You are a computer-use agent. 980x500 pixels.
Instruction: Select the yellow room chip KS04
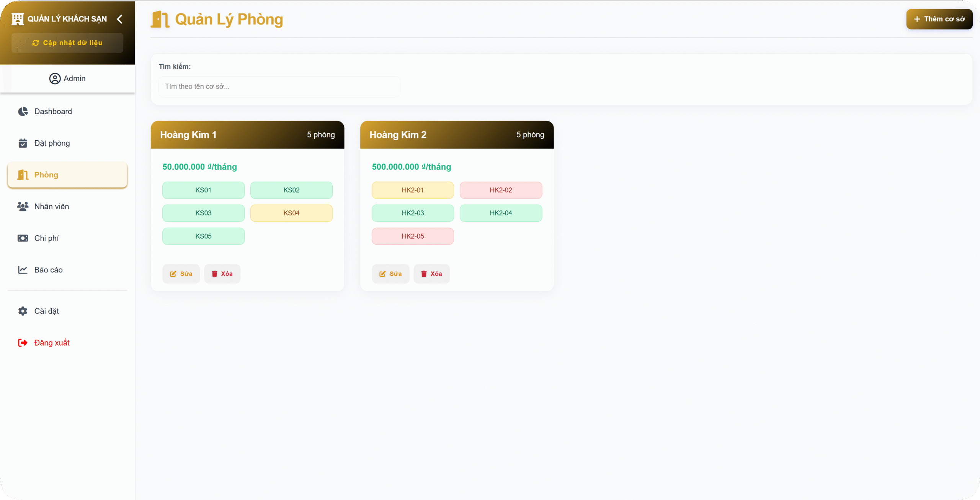[291, 213]
